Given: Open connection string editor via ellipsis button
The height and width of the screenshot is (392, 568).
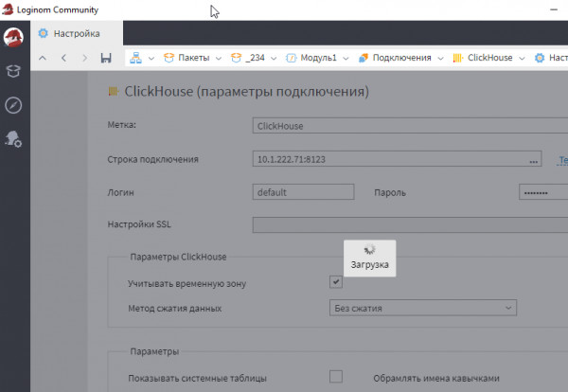Looking at the screenshot, I should [x=533, y=161].
